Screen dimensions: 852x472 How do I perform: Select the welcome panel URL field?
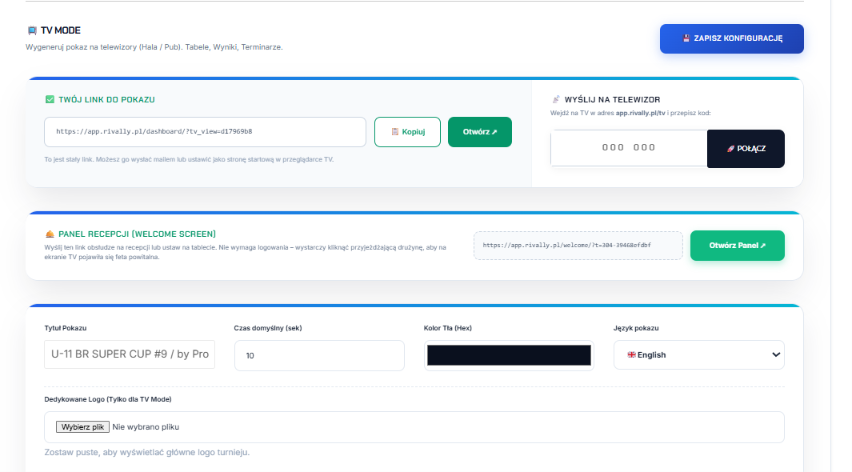(578, 246)
